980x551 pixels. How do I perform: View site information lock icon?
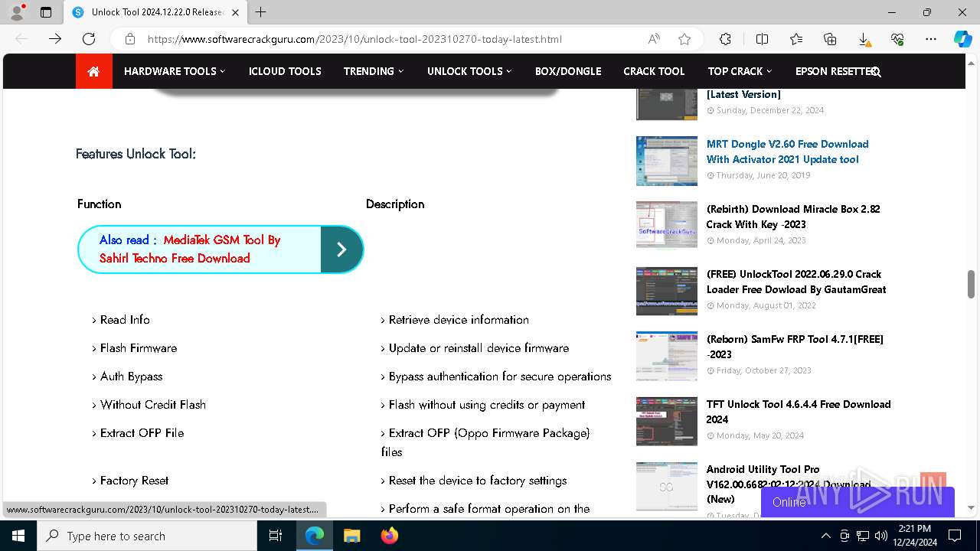click(130, 39)
